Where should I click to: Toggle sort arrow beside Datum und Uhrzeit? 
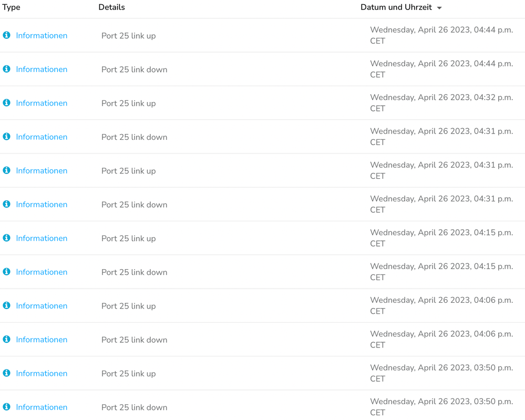pos(439,8)
